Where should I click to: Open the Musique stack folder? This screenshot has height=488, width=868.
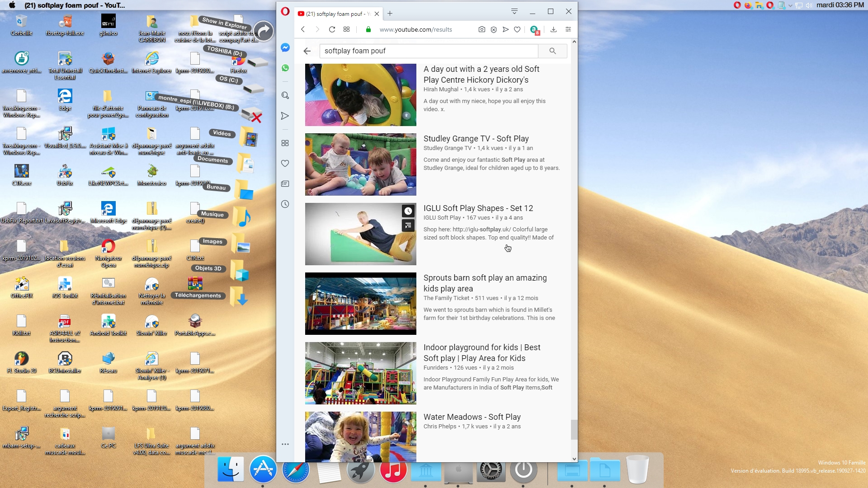[242, 217]
